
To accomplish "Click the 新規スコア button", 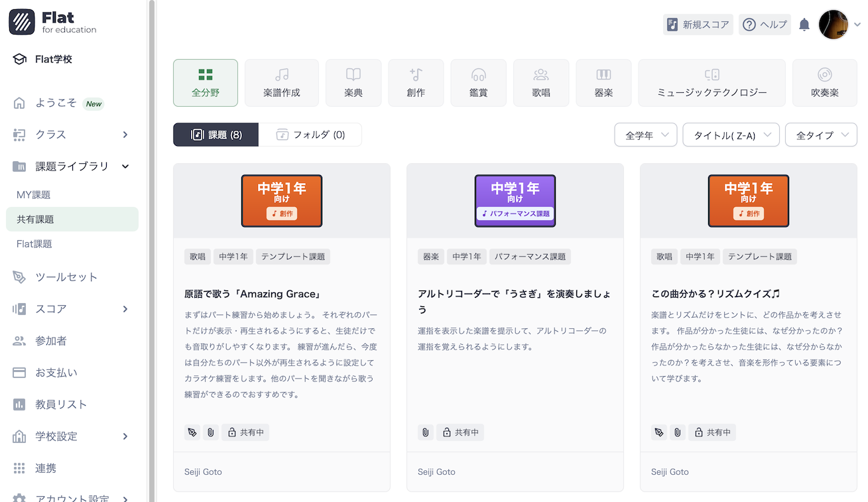I will [x=698, y=24].
